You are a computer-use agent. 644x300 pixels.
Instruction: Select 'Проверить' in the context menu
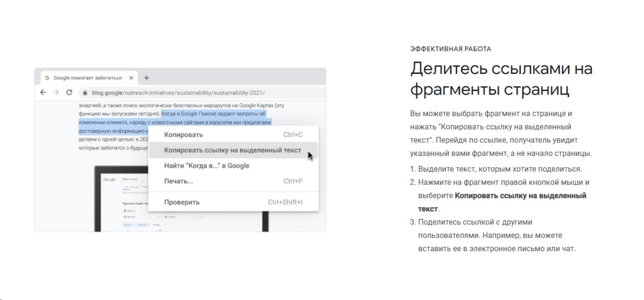pyautogui.click(x=233, y=202)
